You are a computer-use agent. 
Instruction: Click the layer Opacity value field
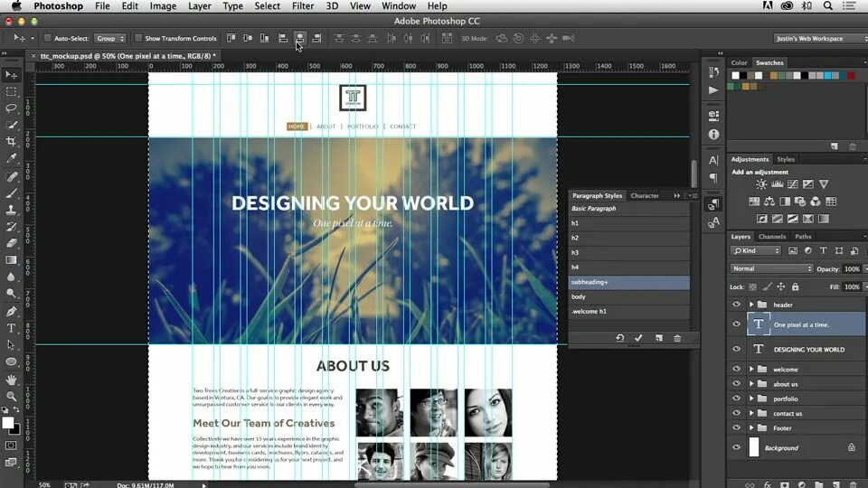(x=852, y=269)
